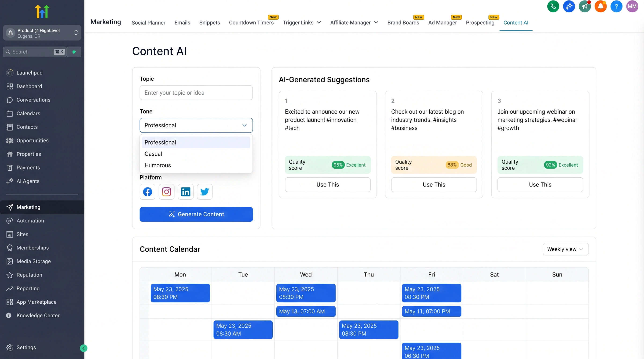The width and height of the screenshot is (644, 359).
Task: Open the MM user avatar menu
Action: tap(632, 6)
